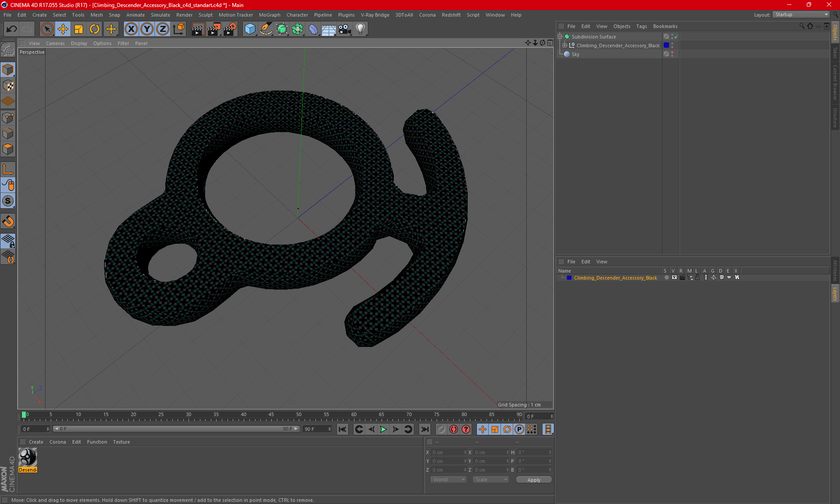
Task: Open the MoGraph array modeling icon
Action: pyautogui.click(x=297, y=29)
